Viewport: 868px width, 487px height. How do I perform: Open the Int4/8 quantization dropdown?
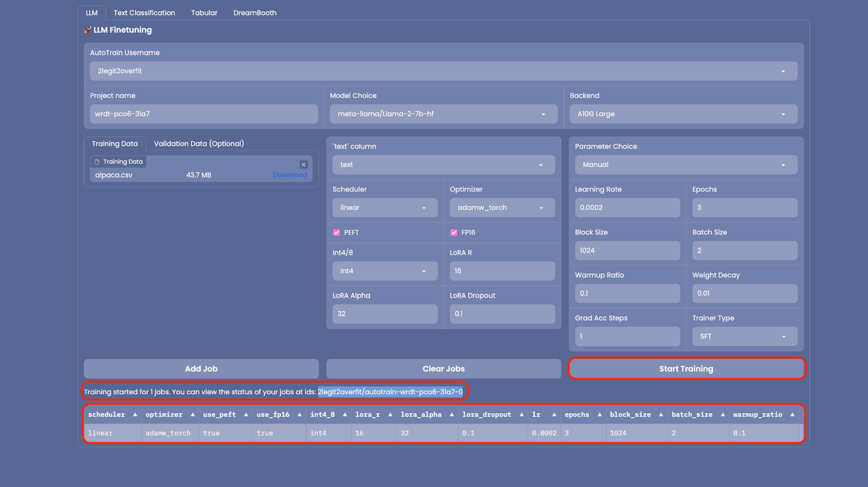pyautogui.click(x=385, y=271)
